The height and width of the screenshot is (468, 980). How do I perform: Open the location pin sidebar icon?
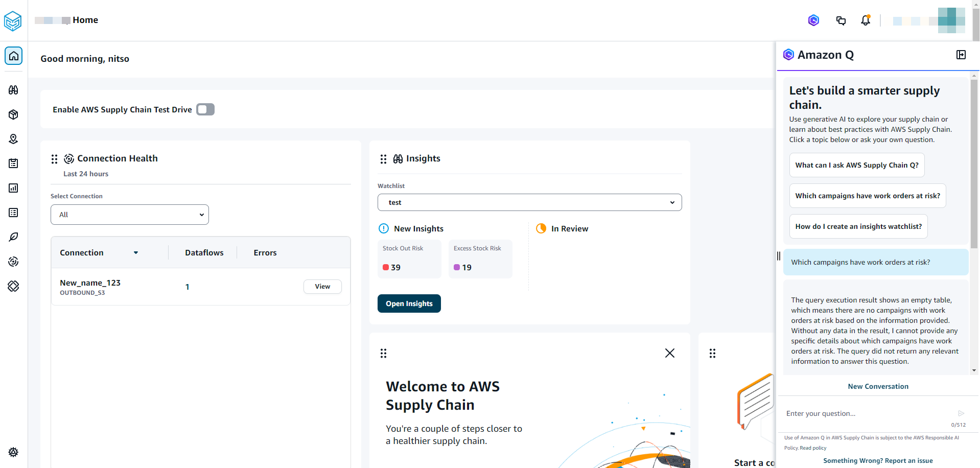pos(13,139)
